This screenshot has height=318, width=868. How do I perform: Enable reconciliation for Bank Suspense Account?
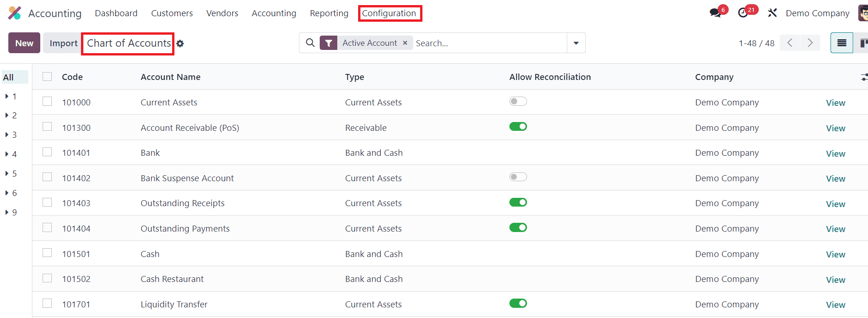518,177
